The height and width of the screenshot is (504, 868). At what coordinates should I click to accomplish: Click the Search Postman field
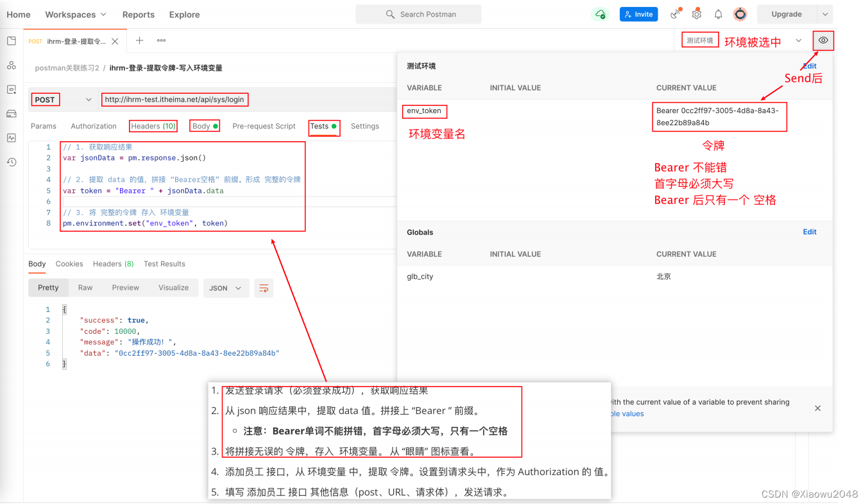point(418,14)
